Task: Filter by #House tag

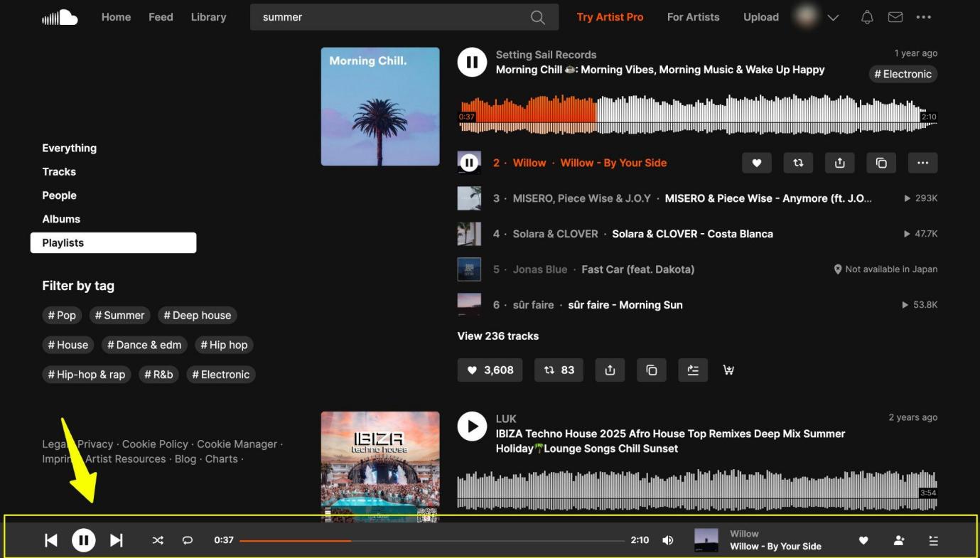Action: pos(68,345)
